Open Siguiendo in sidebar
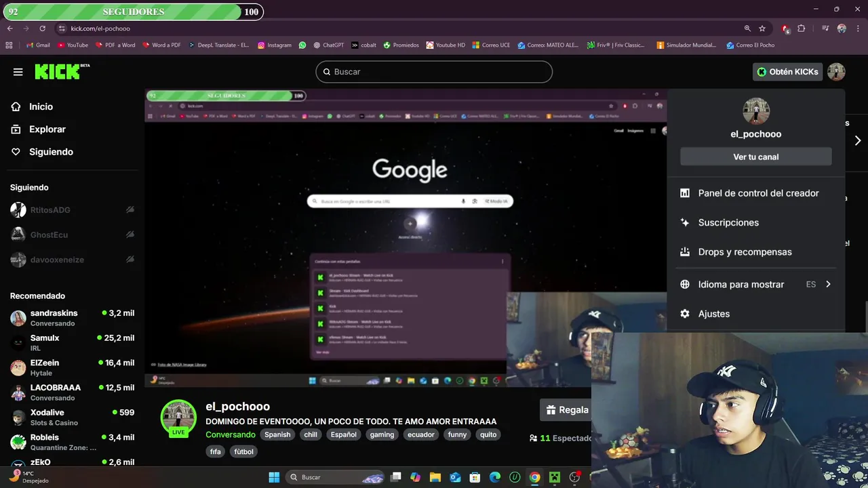This screenshot has height=488, width=868. 51,152
